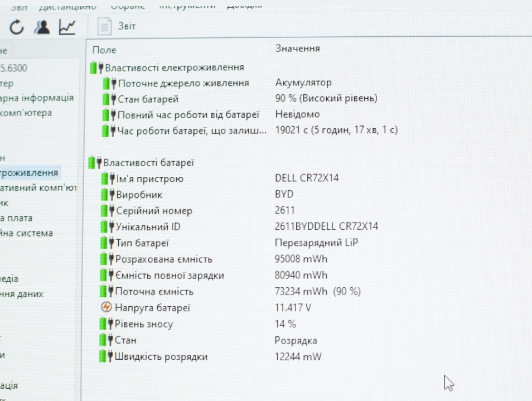Select Системна плата in the sidebar tree
Viewport: 532px width, 401px height.
[x=17, y=218]
